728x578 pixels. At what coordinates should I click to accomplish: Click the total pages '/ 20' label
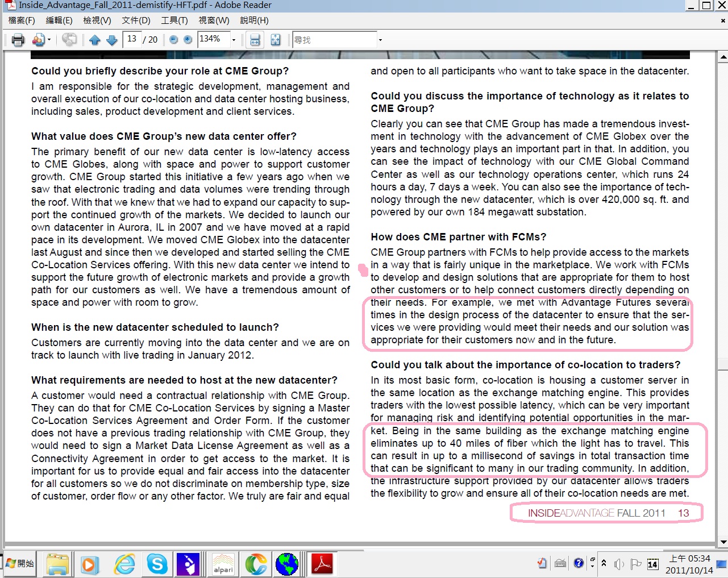coord(151,40)
